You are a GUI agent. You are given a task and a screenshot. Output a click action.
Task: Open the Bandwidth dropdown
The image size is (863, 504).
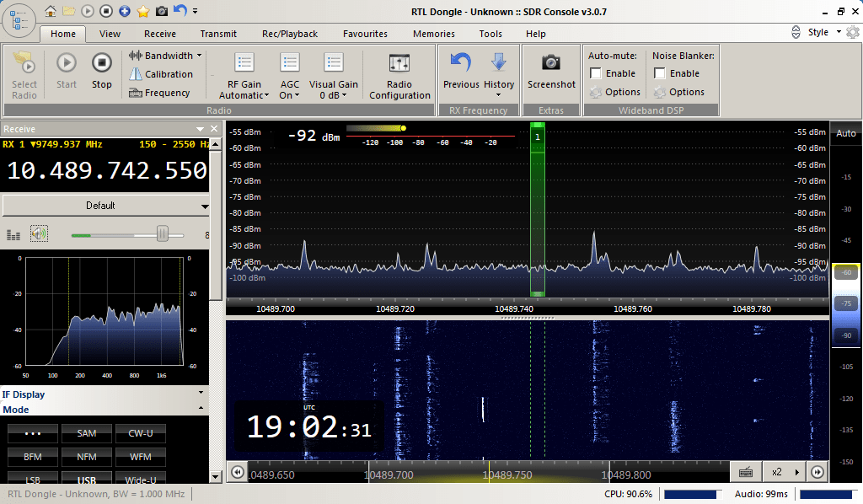(165, 56)
